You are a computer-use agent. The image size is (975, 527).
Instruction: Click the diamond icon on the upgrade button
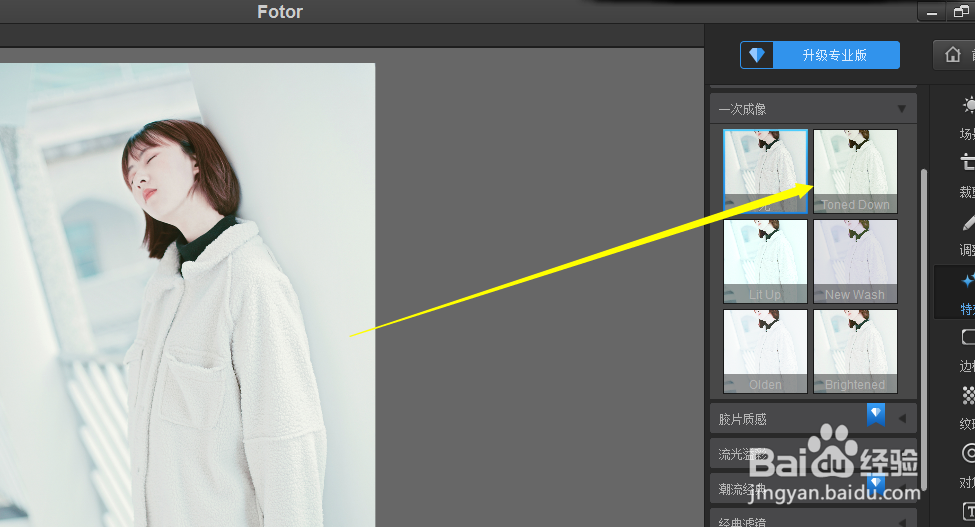point(757,55)
